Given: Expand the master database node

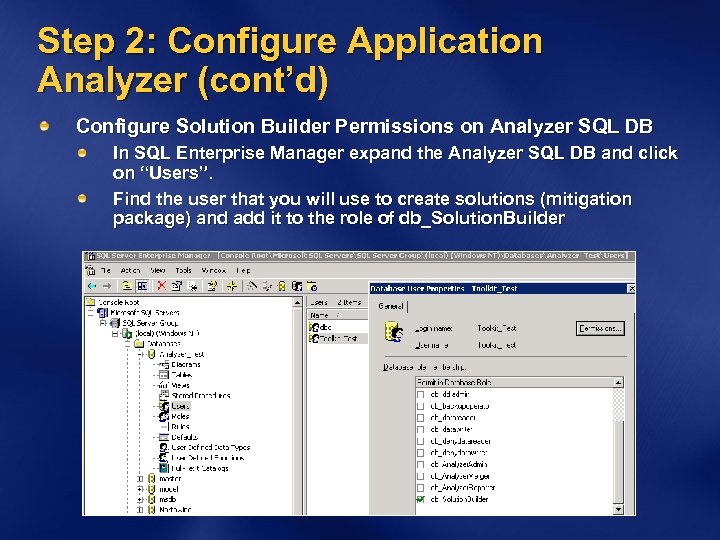Looking at the screenshot, I should pyautogui.click(x=140, y=478).
